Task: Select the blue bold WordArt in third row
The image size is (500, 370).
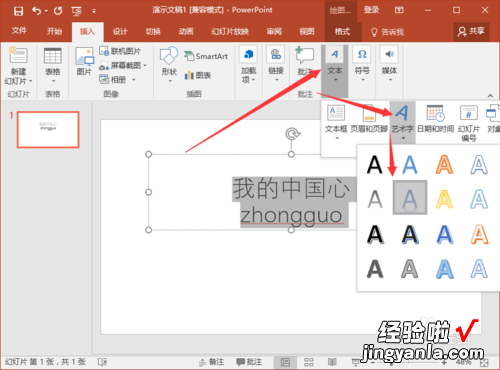Action: [445, 234]
